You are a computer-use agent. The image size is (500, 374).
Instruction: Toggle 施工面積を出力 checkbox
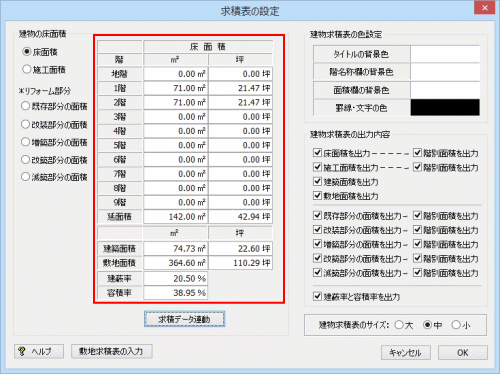(317, 167)
